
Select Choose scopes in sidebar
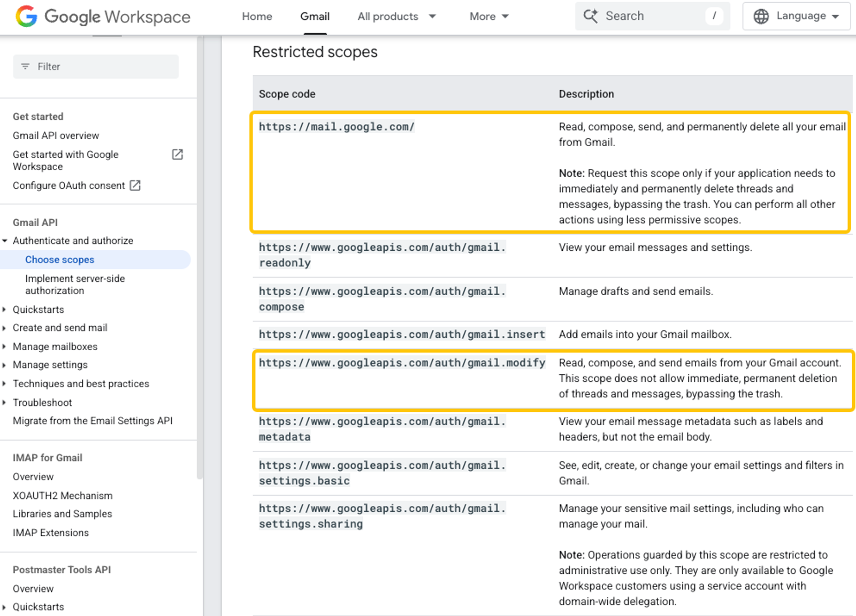pos(59,259)
